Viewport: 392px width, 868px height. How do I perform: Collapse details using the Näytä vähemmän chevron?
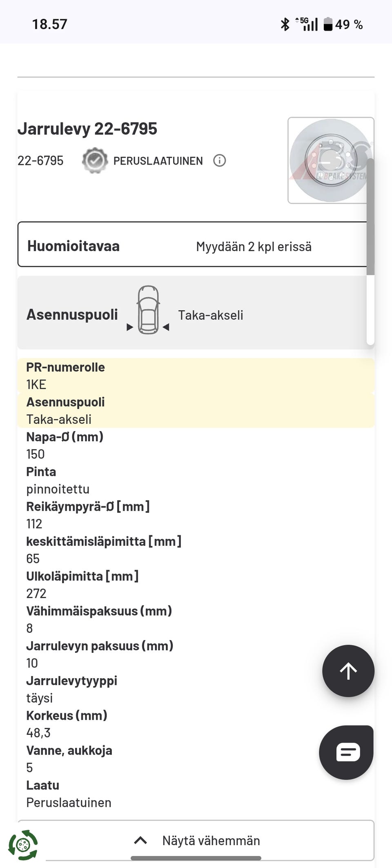140,840
